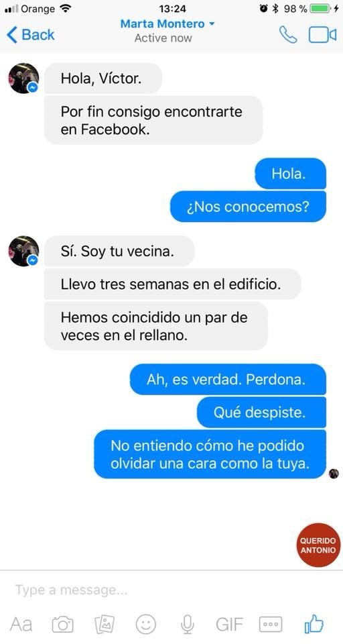Tap the small seen-receipt avatar
343x644 pixels.
coord(334,474)
